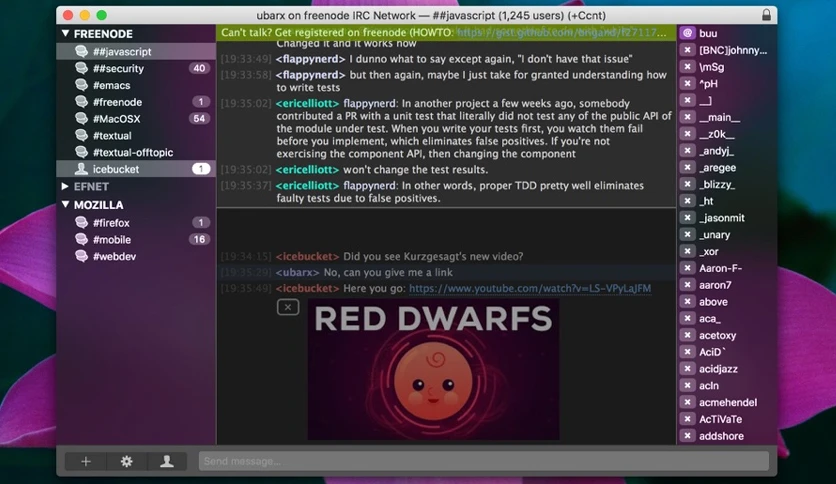This screenshot has height=484, width=836.
Task: Click ericelliott nickname in 19:35:37 message
Action: pos(307,185)
